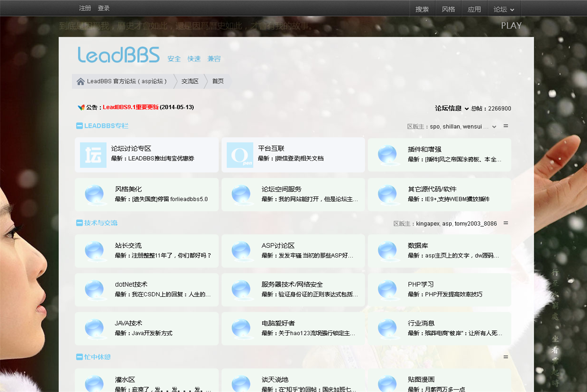Click the PLAY button
The image size is (587, 392).
pyautogui.click(x=511, y=26)
